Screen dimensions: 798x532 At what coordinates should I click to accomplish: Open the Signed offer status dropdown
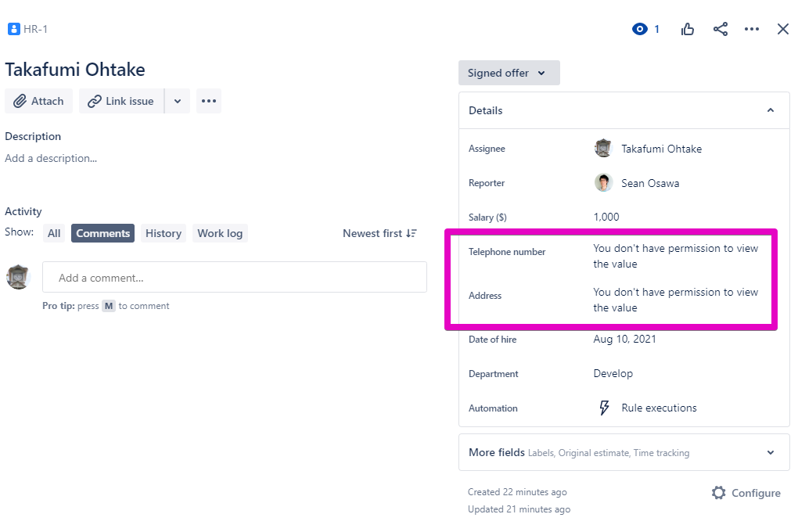pyautogui.click(x=509, y=73)
